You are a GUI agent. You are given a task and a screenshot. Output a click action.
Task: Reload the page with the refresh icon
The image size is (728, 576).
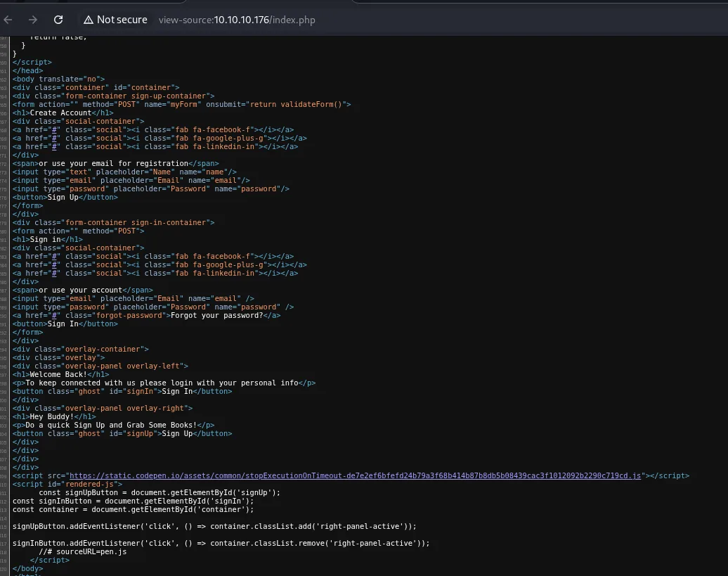[x=58, y=20]
